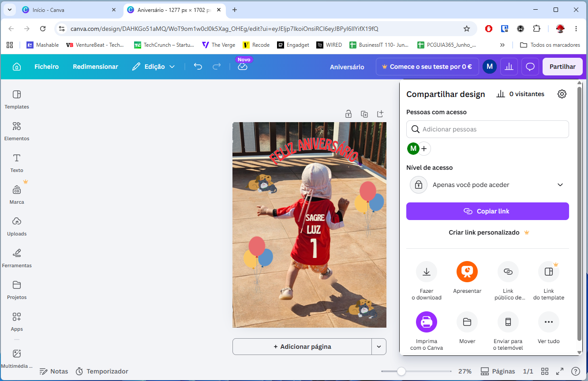The width and height of the screenshot is (588, 381).
Task: Select the Aniversário browser tab
Action: [x=174, y=10]
